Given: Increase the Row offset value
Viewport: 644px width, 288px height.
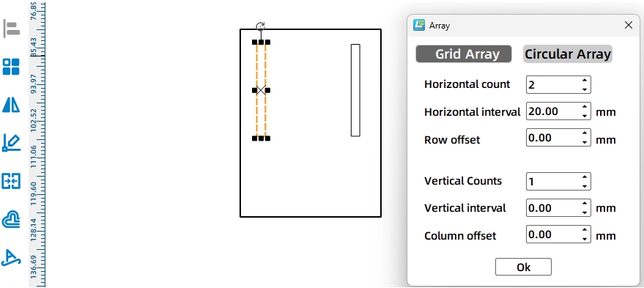Looking at the screenshot, I should click(585, 133).
